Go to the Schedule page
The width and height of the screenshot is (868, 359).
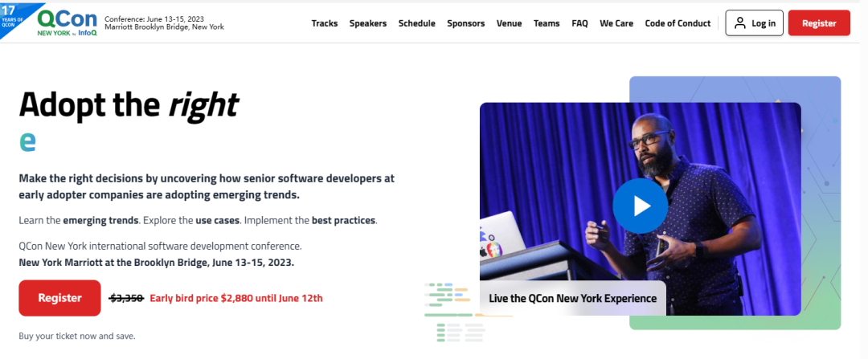[417, 23]
